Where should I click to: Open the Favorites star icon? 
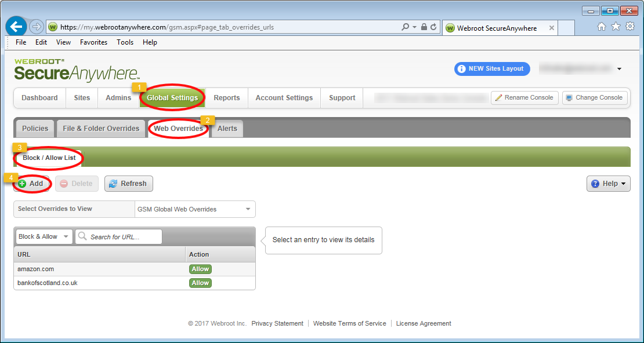(x=616, y=27)
